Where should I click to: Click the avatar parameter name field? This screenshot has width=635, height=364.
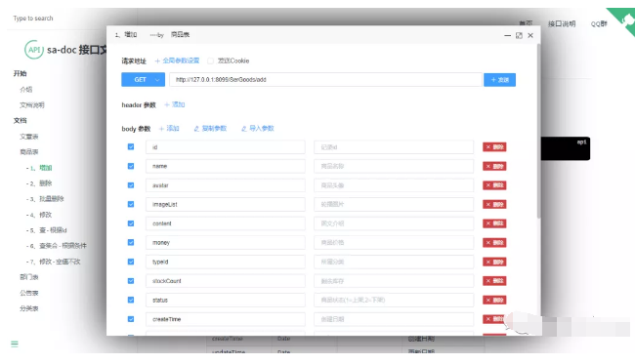[225, 185]
